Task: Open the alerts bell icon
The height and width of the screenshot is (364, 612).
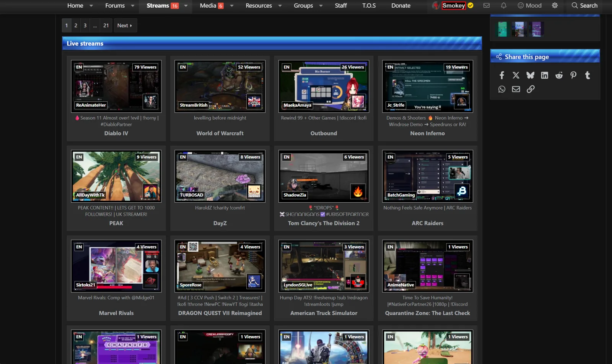Action: click(503, 5)
